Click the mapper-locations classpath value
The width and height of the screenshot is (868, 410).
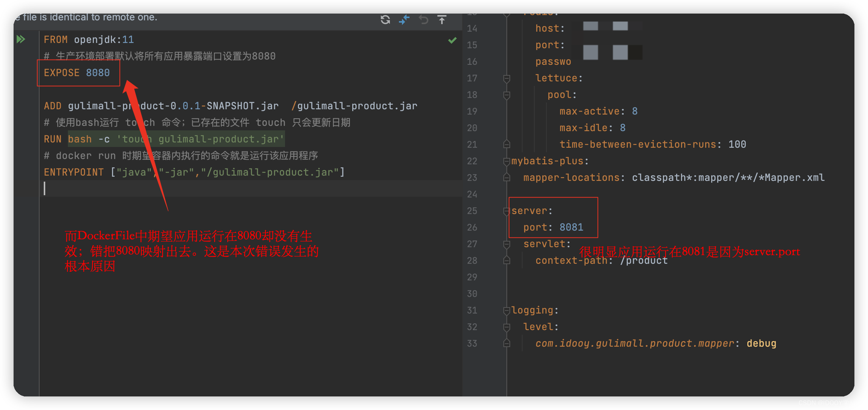coord(728,177)
